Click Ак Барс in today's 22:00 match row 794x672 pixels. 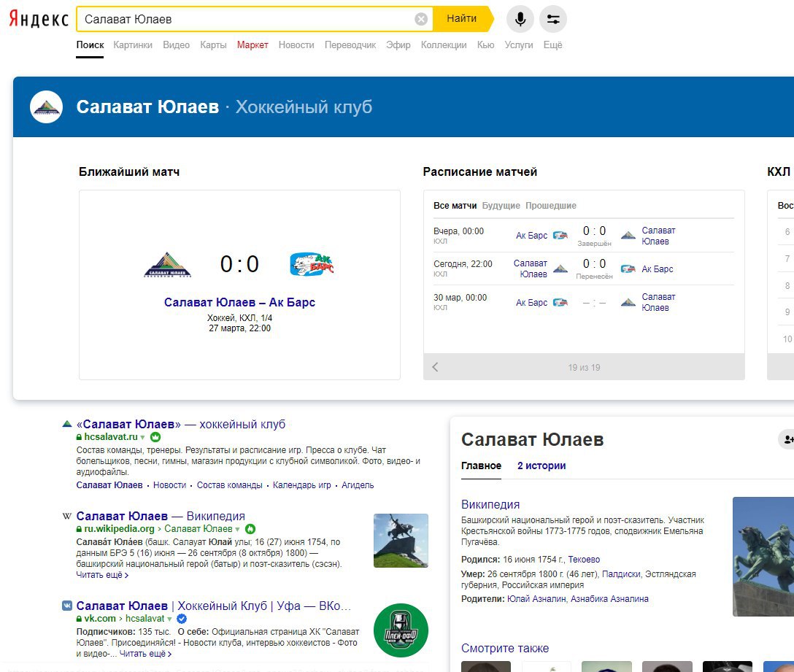(x=658, y=269)
